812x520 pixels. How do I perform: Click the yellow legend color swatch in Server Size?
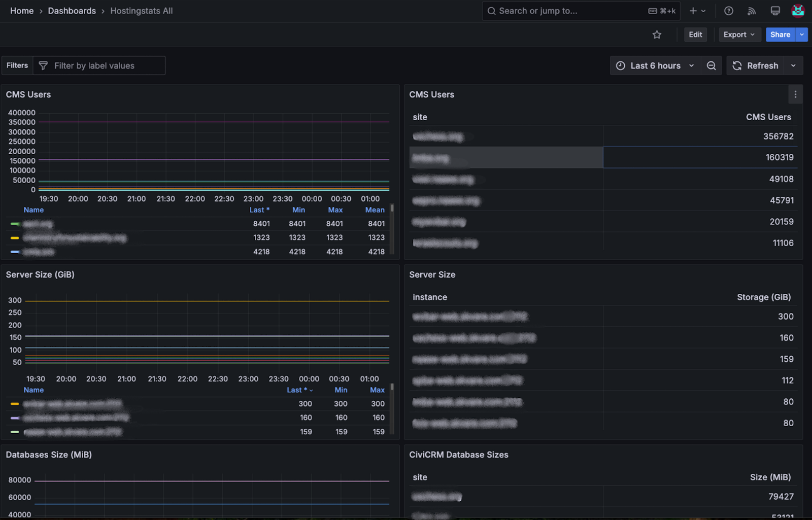(14, 404)
